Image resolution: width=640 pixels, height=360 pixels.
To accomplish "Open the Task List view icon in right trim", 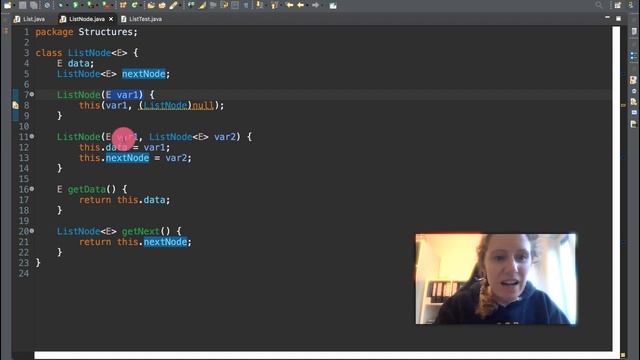I will pos(633,31).
